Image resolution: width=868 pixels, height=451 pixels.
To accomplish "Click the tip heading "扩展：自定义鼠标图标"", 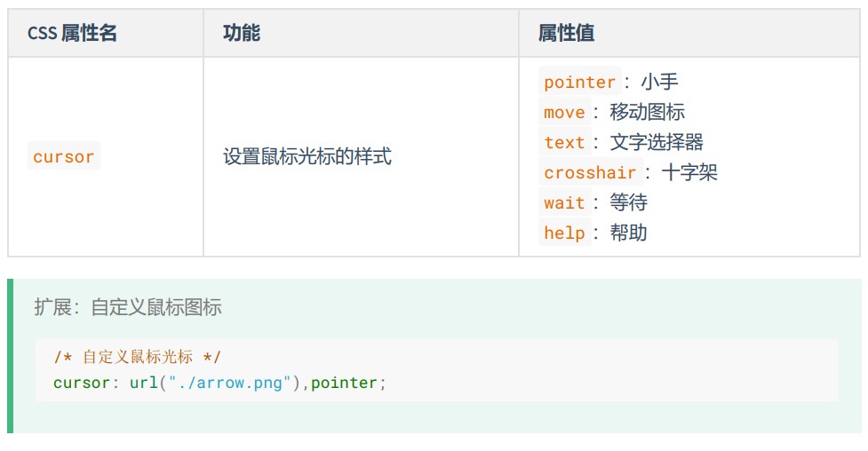I will [x=128, y=308].
